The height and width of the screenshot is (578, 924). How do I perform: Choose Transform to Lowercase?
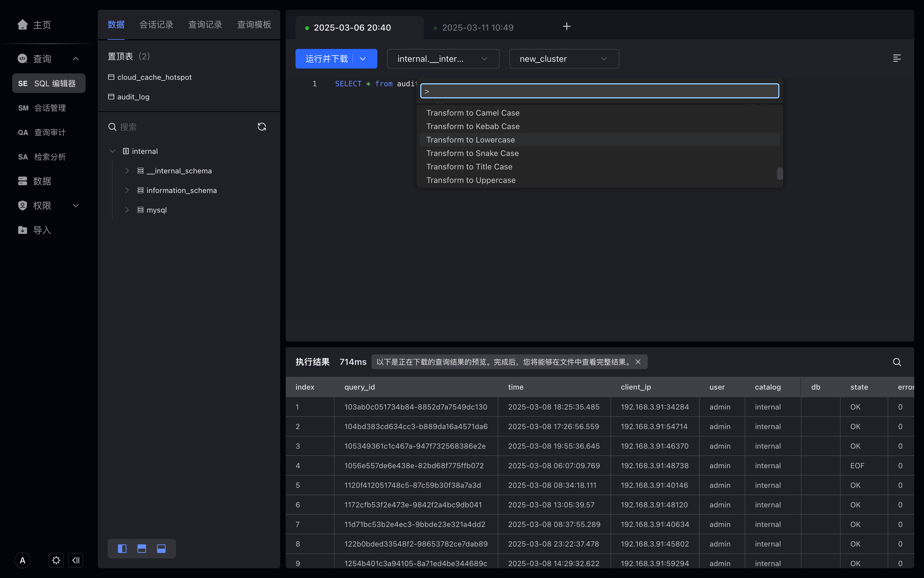599,139
